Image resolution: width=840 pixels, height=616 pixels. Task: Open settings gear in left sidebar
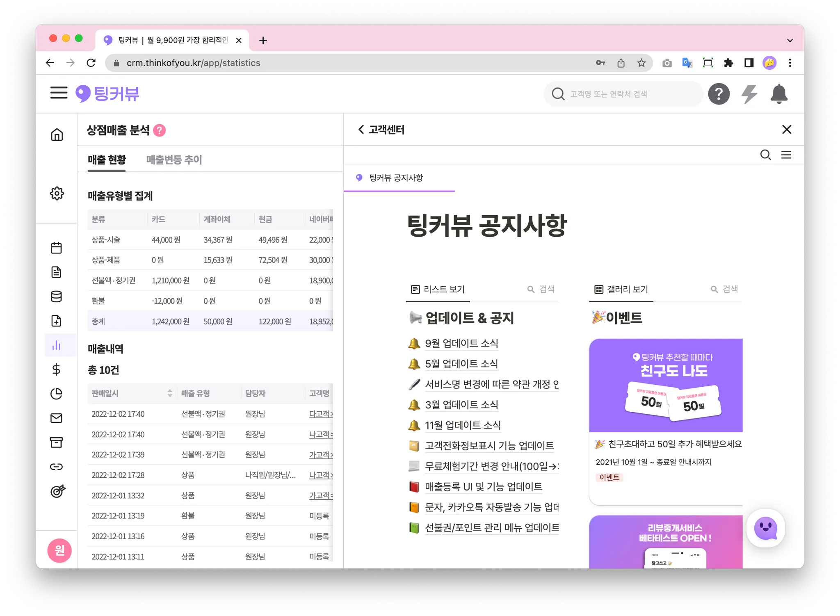pos(57,193)
